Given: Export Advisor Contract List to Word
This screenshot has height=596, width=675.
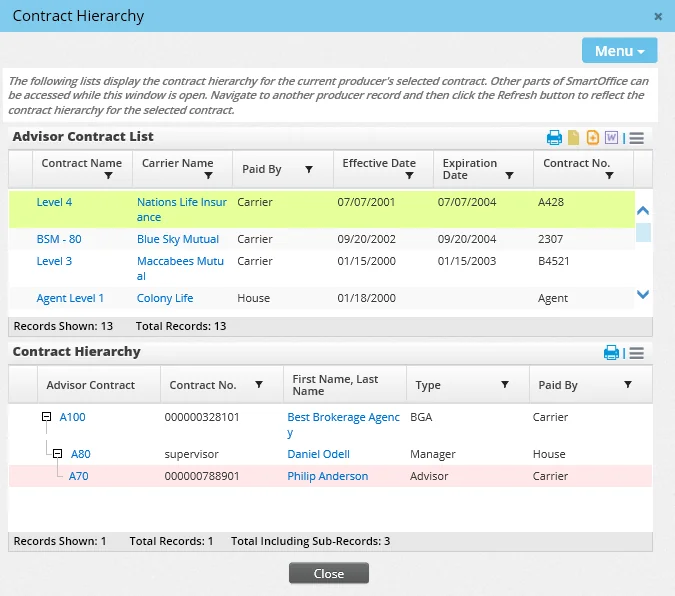Looking at the screenshot, I should [611, 138].
